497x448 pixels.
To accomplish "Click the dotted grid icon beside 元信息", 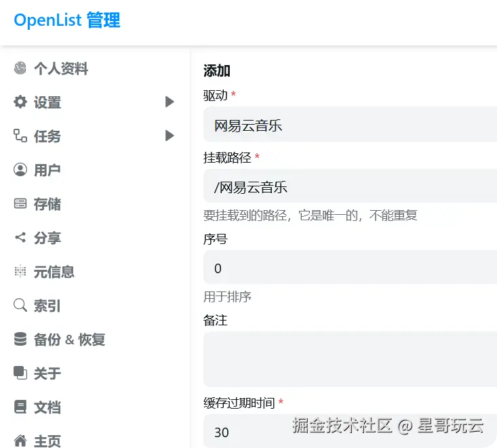I will tap(20, 271).
